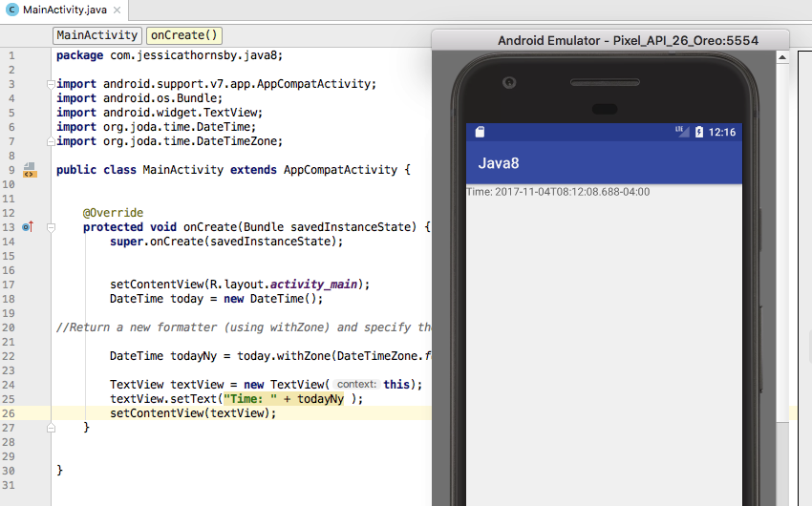
Task: Click the package declaration on line 1
Action: click(x=169, y=55)
